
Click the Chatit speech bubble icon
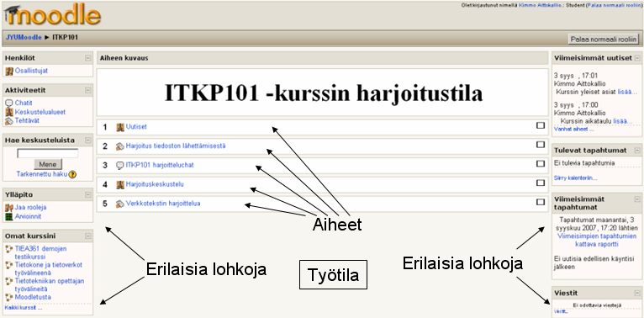pyautogui.click(x=9, y=103)
